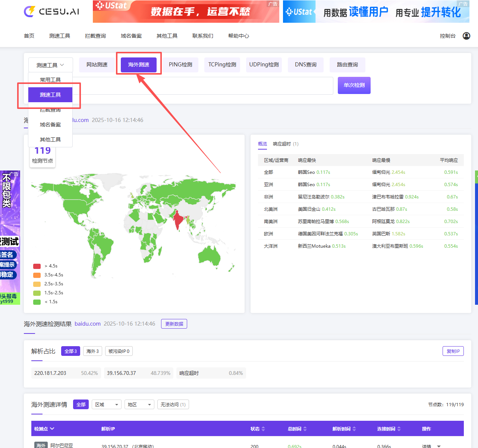Click the red > 4.5s legend swatch
Viewport: 478px width, 448px height.
pos(37,266)
